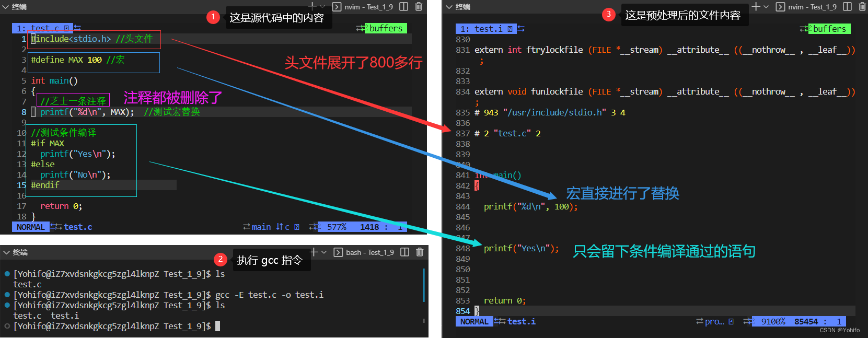This screenshot has height=338, width=868.
Task: Click '# 2 "test.c" 2' line in test.i
Action: 507,133
